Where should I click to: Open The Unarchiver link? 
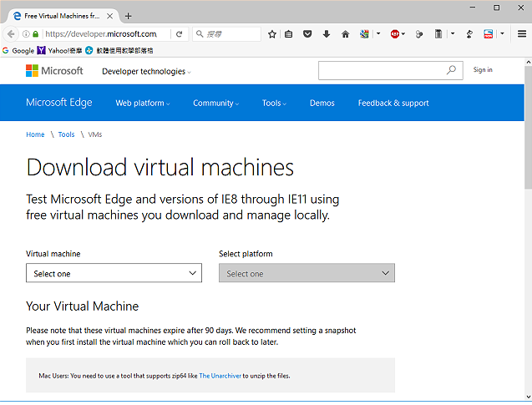pyautogui.click(x=220, y=376)
